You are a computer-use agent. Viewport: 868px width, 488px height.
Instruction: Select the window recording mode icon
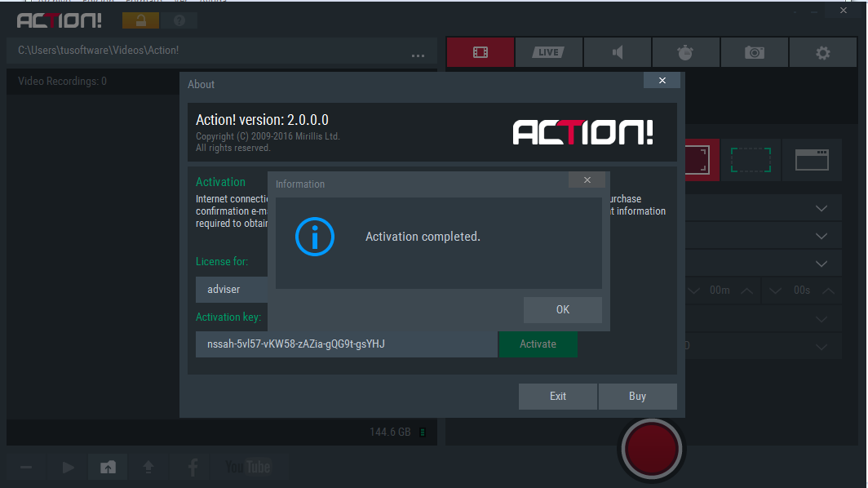click(x=812, y=160)
